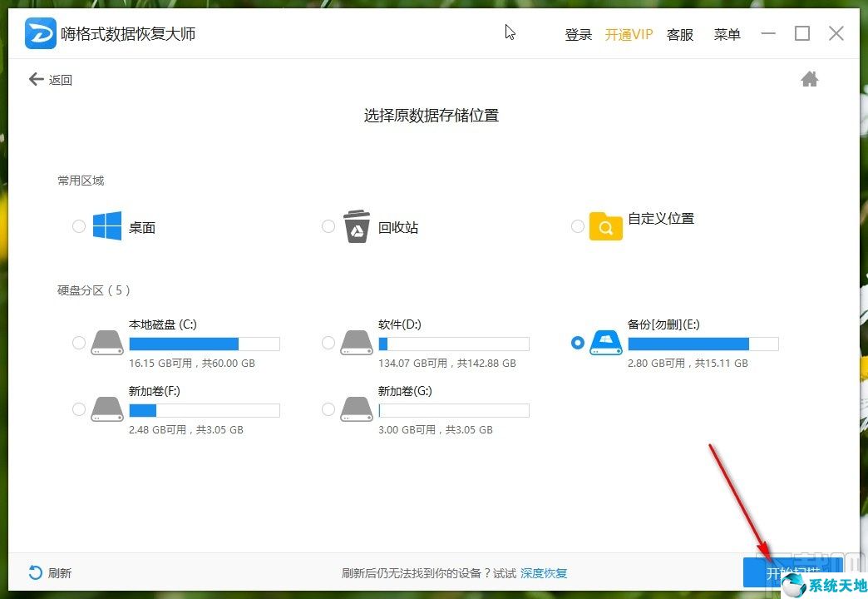The height and width of the screenshot is (599, 868).
Task: Click the drive icon for 本地磁盘 (C:)
Action: point(106,343)
